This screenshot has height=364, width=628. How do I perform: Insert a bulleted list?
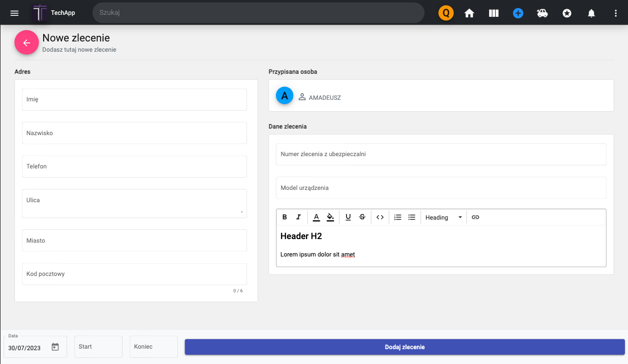point(412,217)
